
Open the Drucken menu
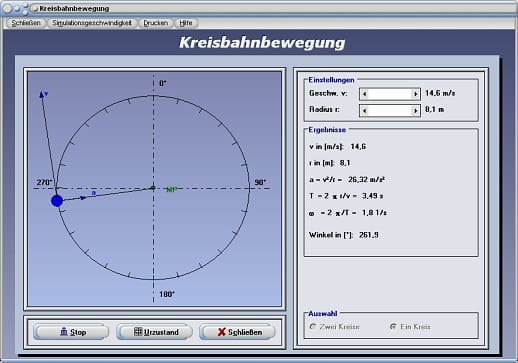tap(156, 23)
